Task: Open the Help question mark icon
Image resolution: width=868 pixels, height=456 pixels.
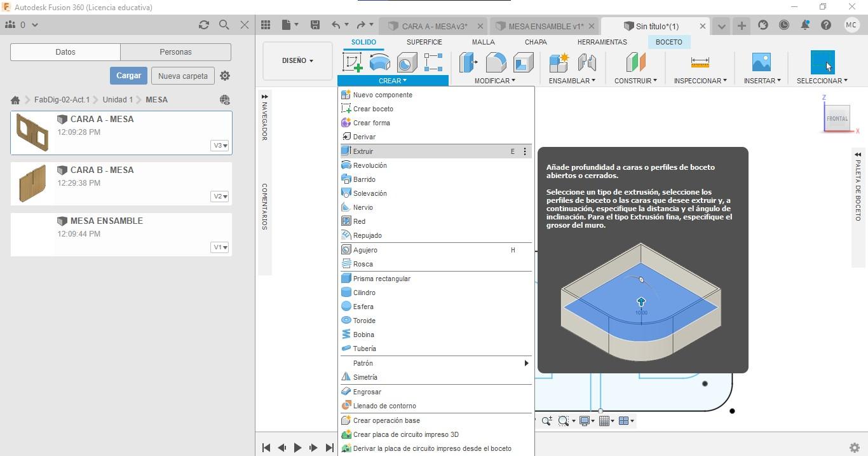Action: 826,25
